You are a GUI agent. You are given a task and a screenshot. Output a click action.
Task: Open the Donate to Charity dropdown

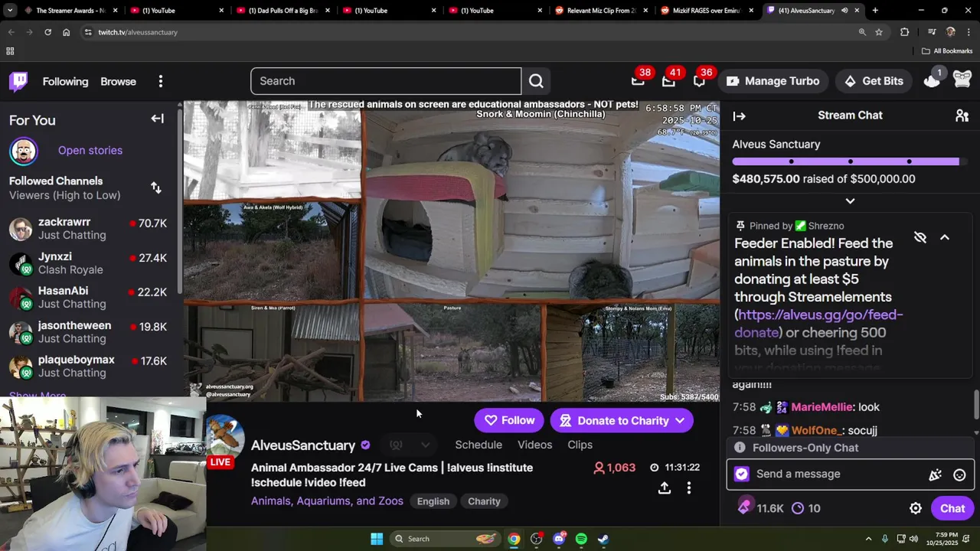click(x=622, y=420)
